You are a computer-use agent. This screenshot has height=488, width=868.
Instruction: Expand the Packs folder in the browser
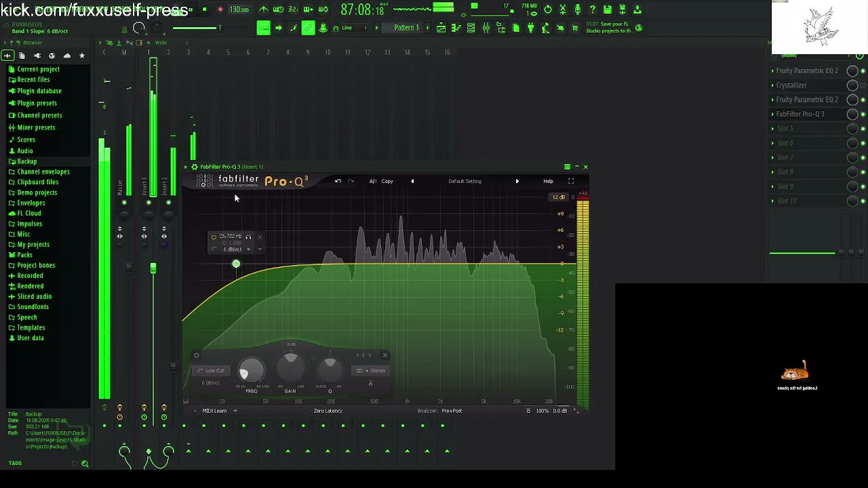(x=24, y=255)
